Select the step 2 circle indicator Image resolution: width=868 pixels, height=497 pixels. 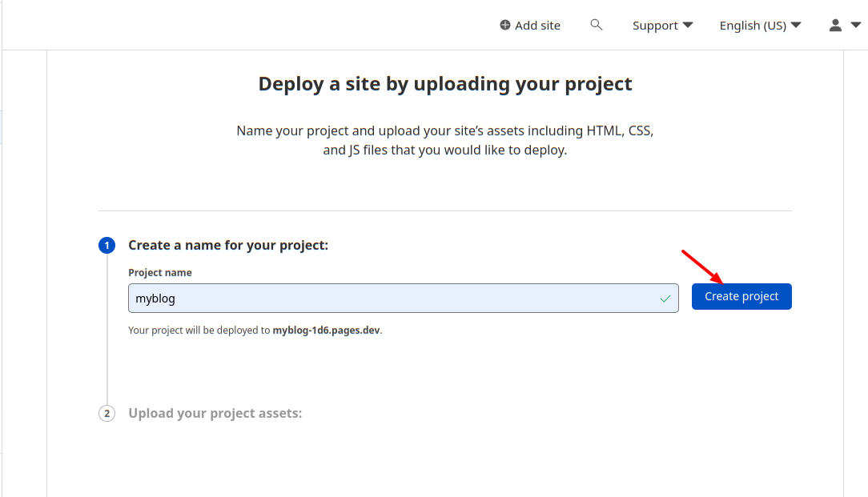pos(106,414)
